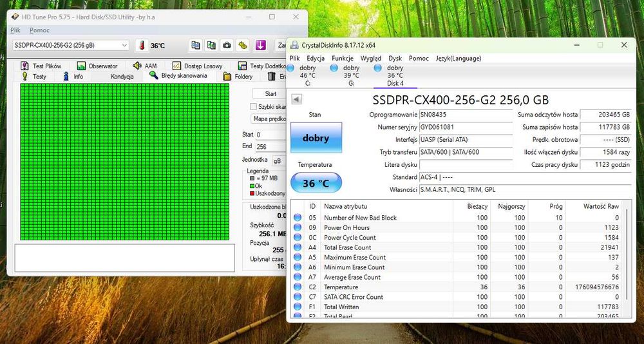
Task: Click the Wartość Raw column header
Action: click(592, 206)
